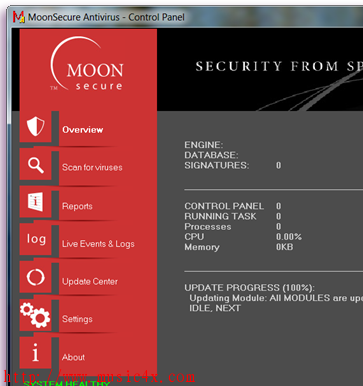Click the Memory label

[202, 247]
